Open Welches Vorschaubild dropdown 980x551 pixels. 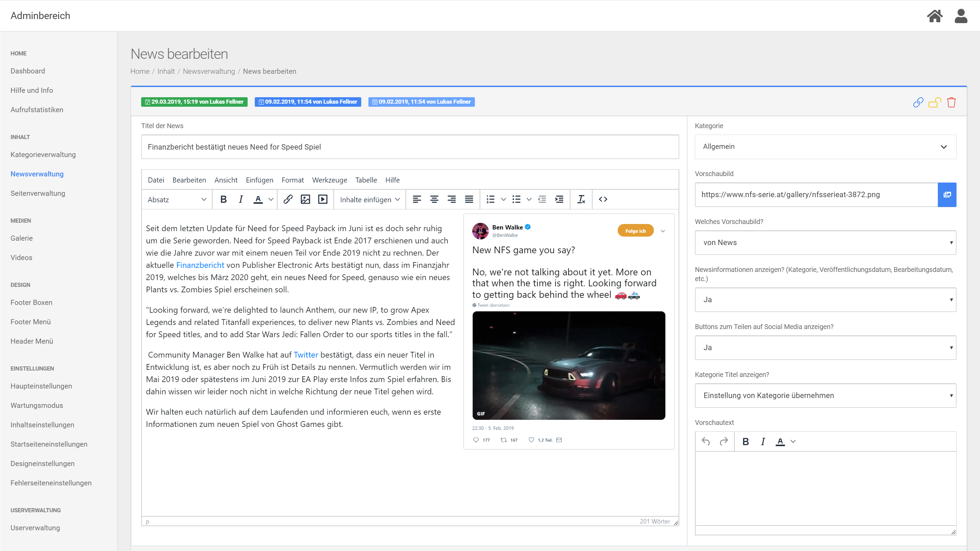coord(826,243)
